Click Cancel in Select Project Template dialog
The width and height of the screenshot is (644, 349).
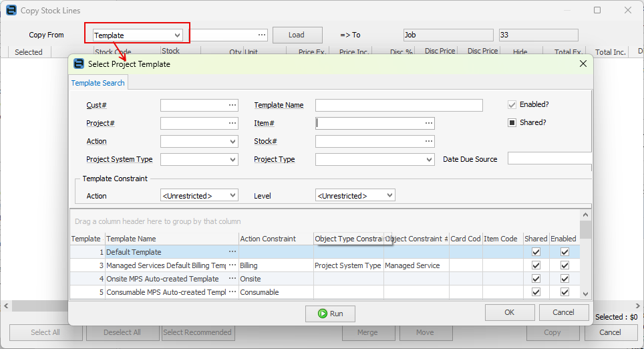click(564, 312)
